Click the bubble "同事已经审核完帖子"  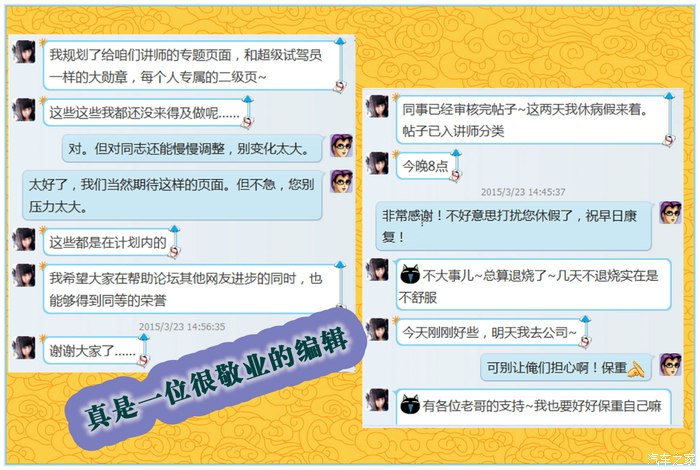(534, 120)
